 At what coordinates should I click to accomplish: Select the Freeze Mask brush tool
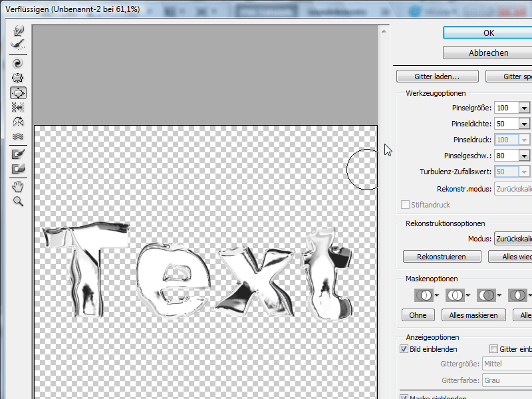coord(18,154)
